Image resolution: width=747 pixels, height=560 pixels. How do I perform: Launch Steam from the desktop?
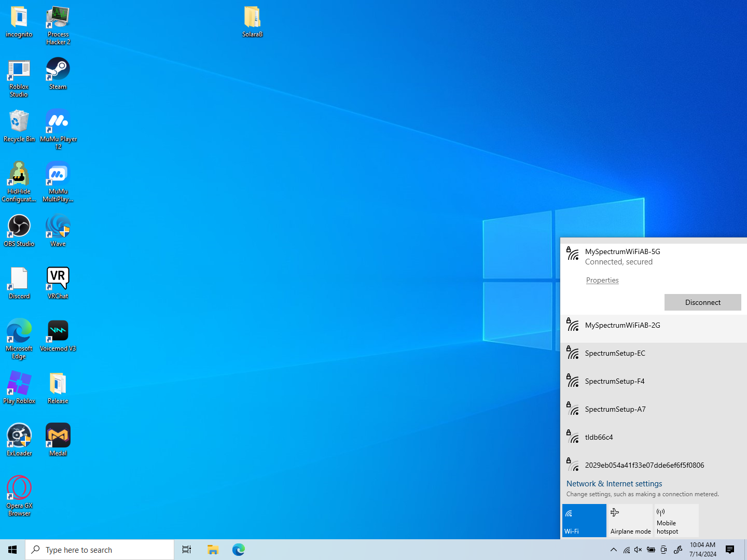click(58, 74)
